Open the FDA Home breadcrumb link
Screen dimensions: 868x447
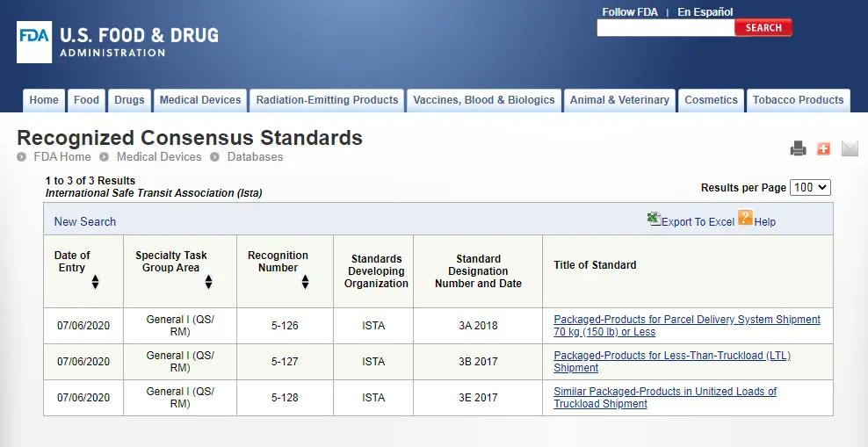62,156
